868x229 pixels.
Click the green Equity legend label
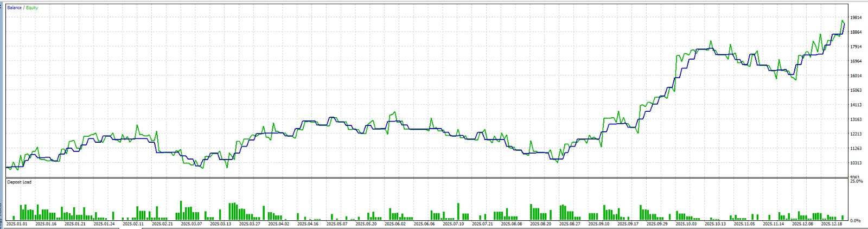click(32, 8)
